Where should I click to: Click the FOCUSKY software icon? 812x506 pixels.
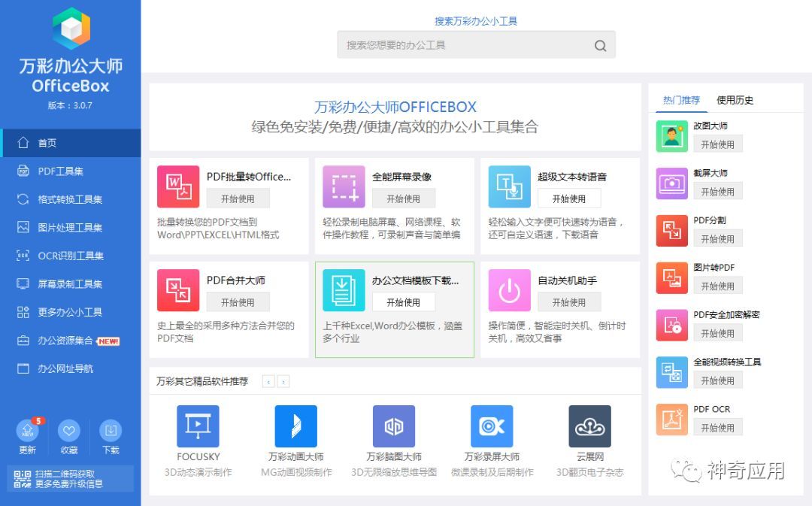tap(198, 426)
